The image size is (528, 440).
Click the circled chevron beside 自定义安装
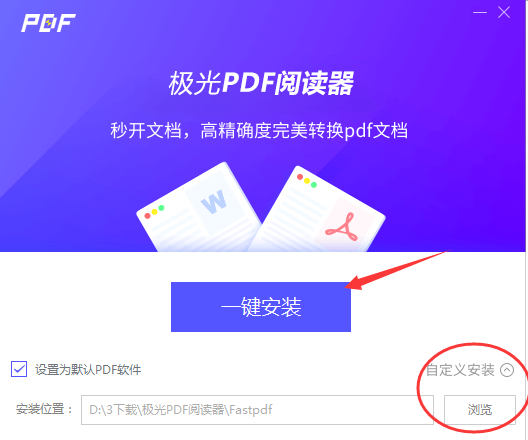[507, 370]
